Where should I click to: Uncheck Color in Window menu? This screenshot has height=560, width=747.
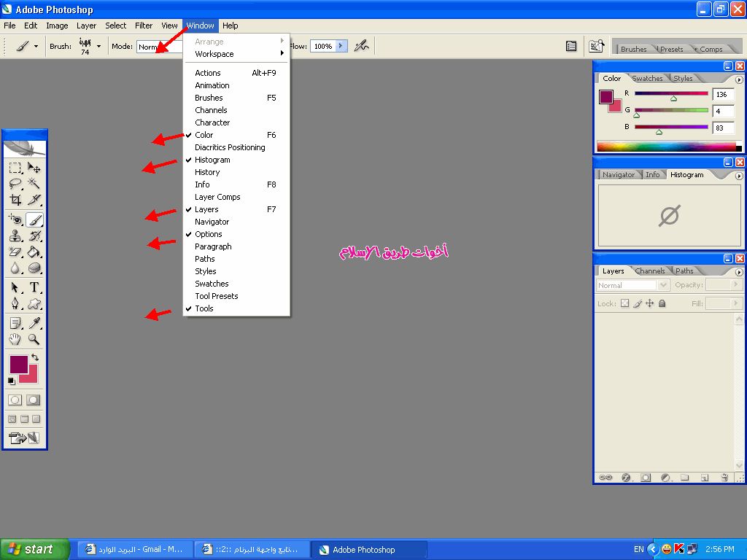(236, 135)
